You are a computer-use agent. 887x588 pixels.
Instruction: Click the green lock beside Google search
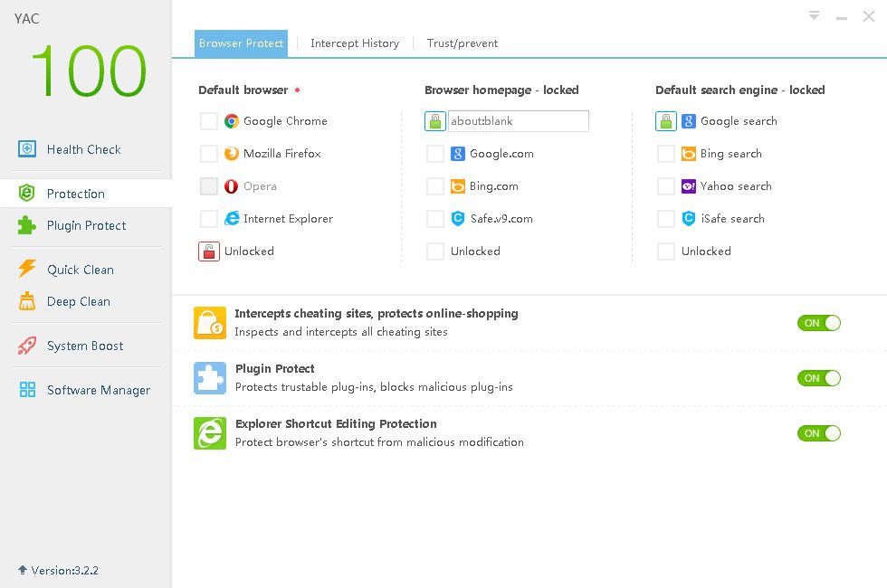666,121
